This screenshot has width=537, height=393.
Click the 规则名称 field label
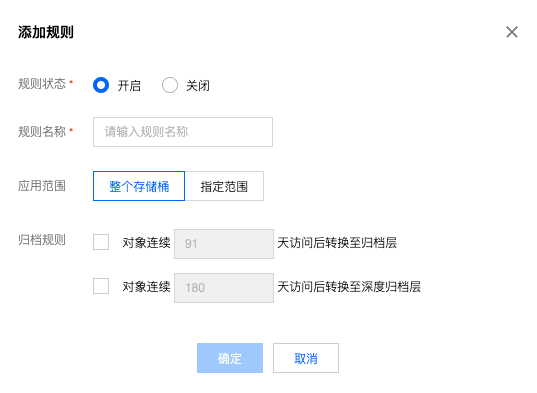[x=42, y=131]
